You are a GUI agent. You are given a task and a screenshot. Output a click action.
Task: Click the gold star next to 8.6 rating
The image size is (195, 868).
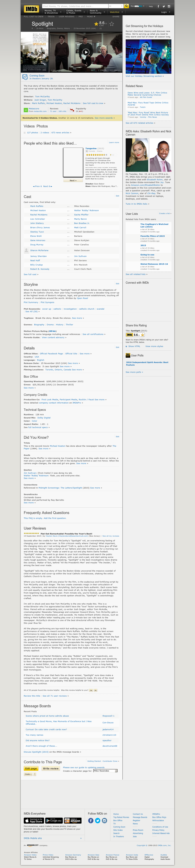[96, 24]
